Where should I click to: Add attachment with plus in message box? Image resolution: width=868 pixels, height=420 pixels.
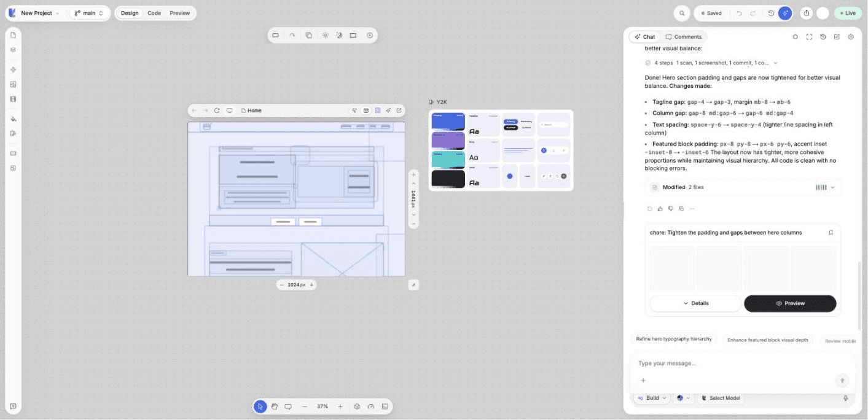click(x=643, y=381)
